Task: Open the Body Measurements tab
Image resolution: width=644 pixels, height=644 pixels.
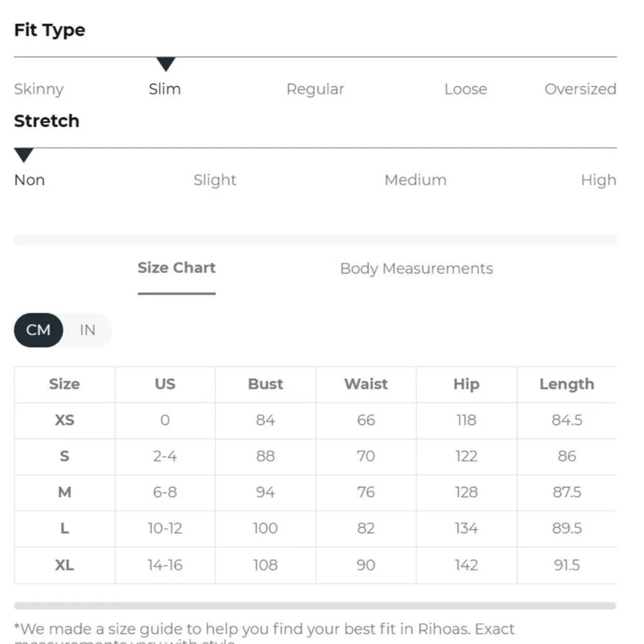Action: pyautogui.click(x=416, y=269)
